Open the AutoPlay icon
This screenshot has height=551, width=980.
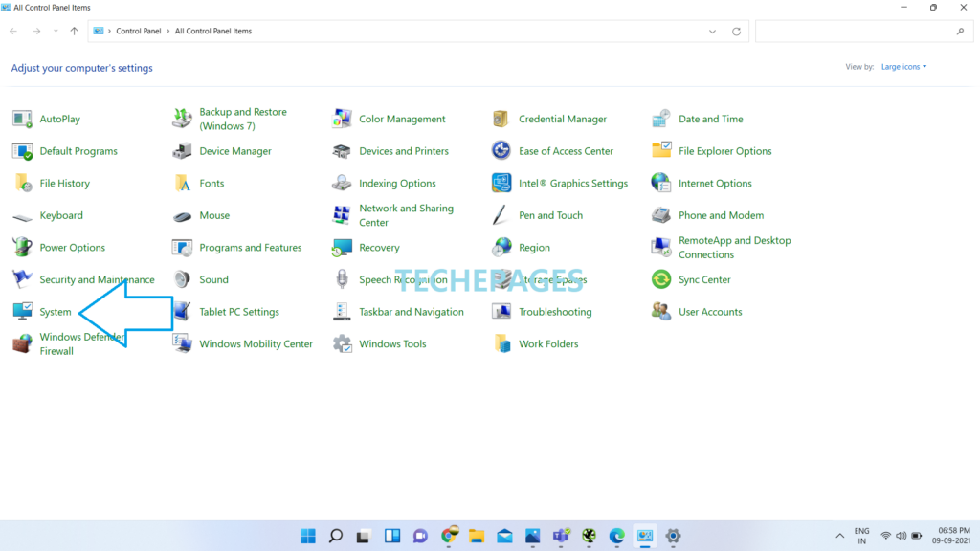[x=23, y=119]
